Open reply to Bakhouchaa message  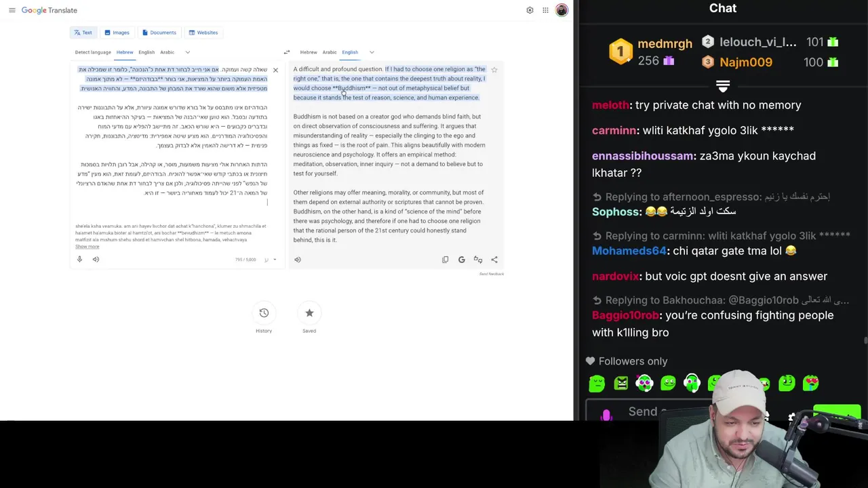click(720, 300)
